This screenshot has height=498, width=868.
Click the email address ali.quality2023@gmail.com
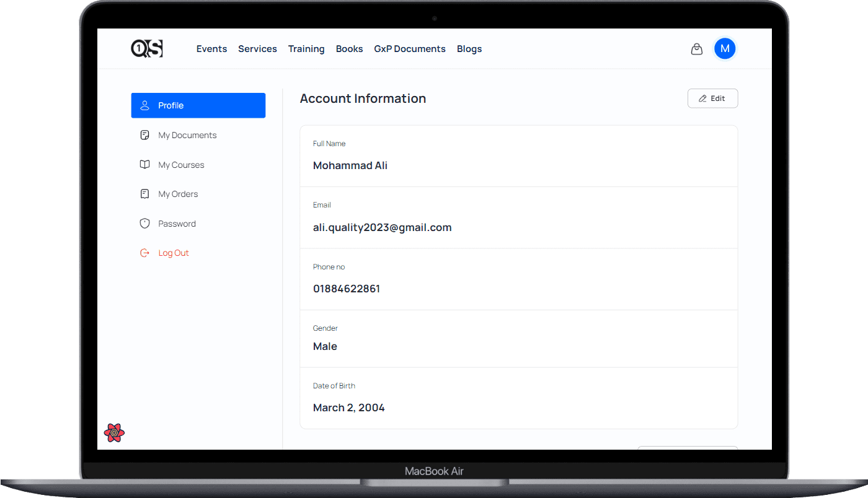click(x=382, y=227)
